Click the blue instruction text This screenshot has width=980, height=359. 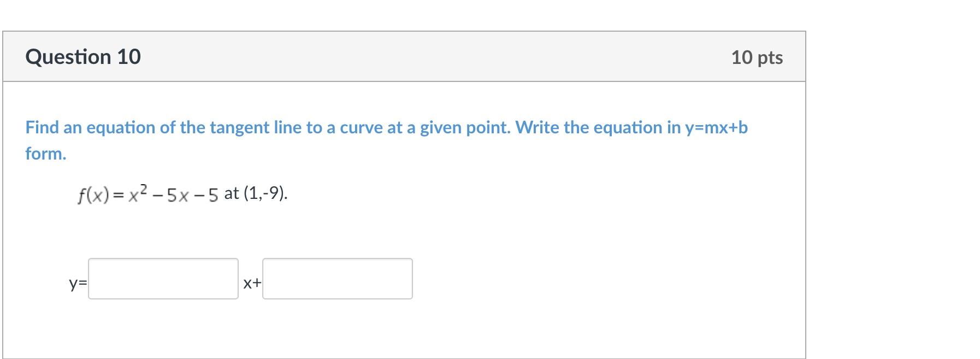click(382, 127)
